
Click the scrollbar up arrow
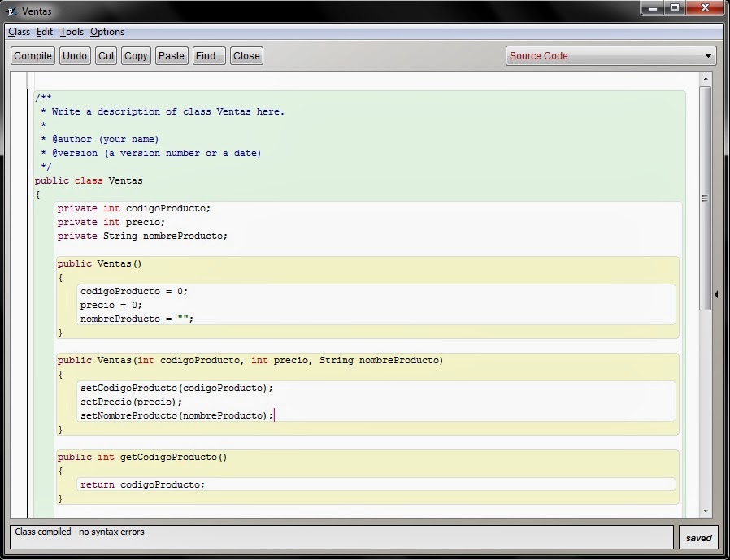706,80
